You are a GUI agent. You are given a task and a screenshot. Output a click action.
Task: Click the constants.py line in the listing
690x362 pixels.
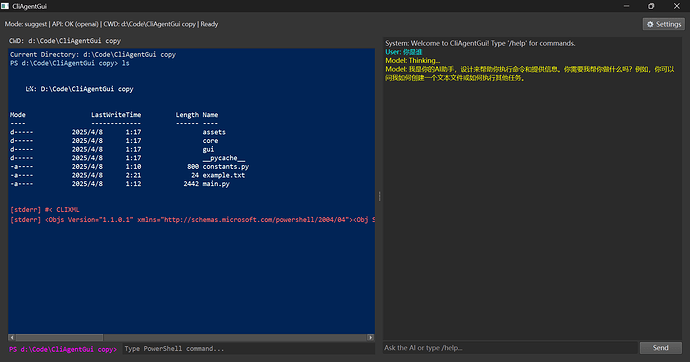129,167
